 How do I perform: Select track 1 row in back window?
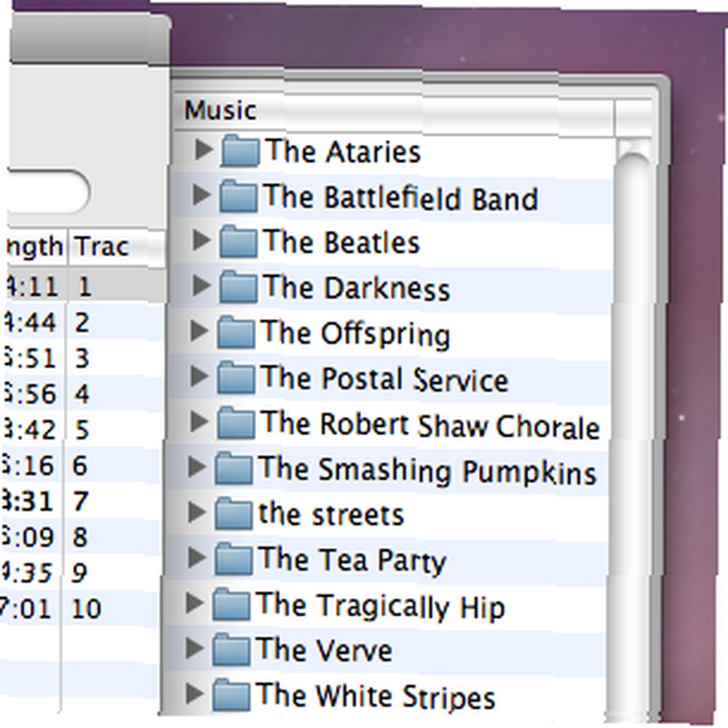coord(86,286)
